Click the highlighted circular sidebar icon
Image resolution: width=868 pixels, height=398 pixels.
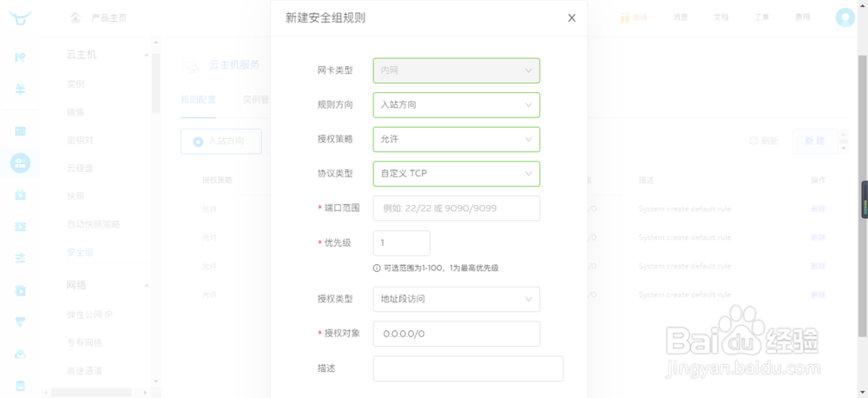[x=20, y=163]
